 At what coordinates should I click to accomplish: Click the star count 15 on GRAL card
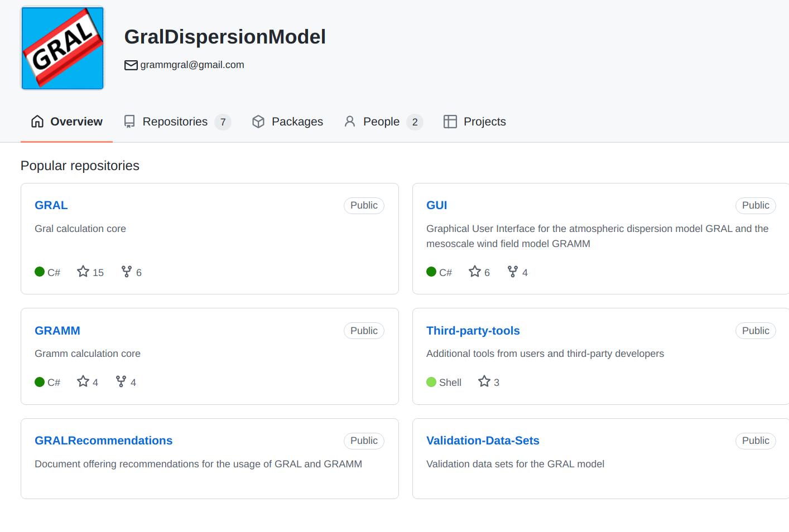pyautogui.click(x=98, y=273)
